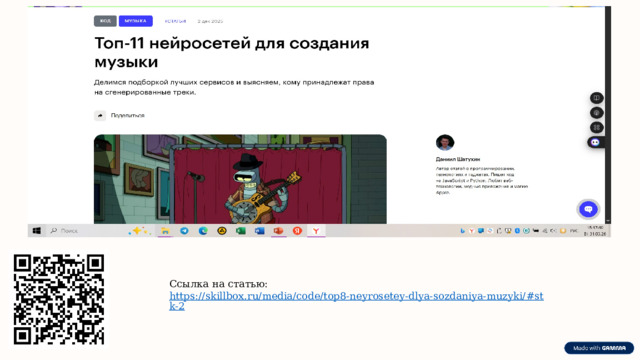Click the Поделиться share label
Screen dimensions: 640x360
tap(128, 116)
